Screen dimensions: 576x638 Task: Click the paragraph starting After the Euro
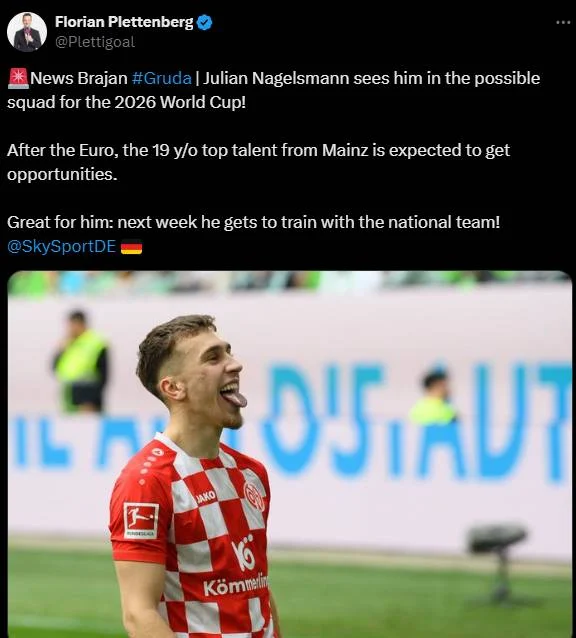point(258,162)
